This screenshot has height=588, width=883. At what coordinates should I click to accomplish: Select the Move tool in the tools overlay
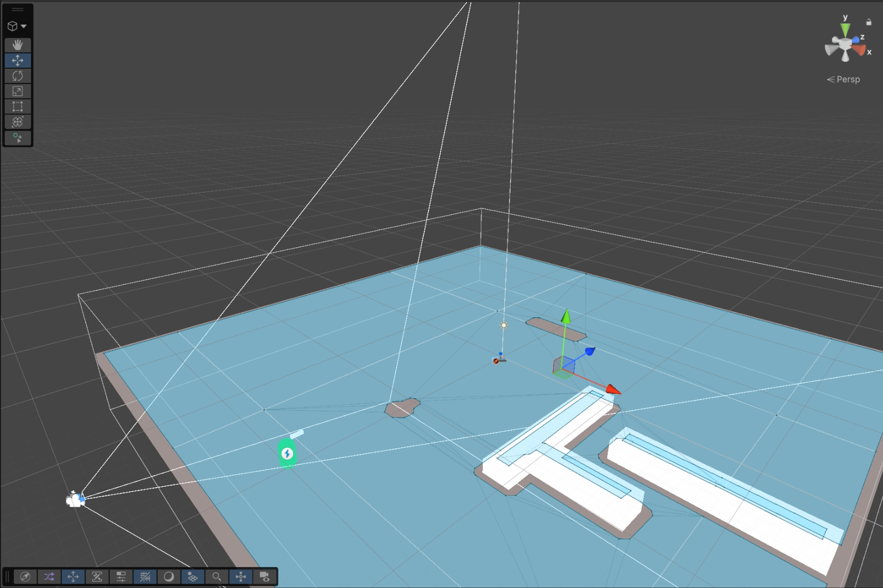click(x=17, y=60)
